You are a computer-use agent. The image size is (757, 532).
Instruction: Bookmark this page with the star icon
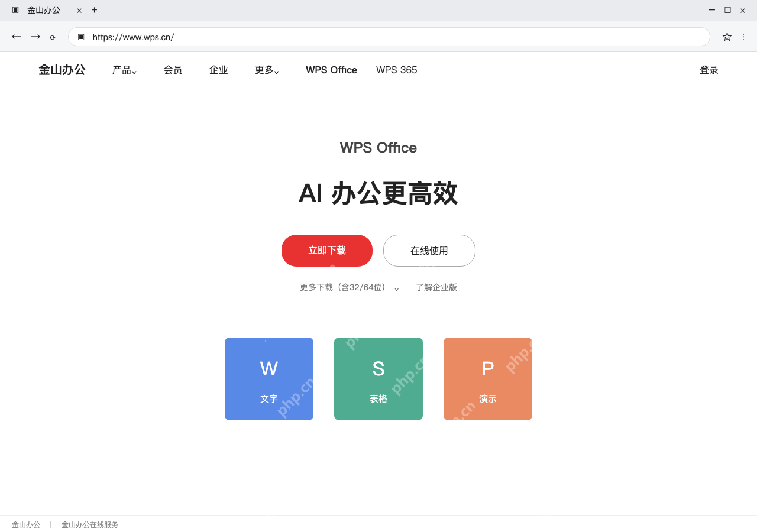click(x=727, y=37)
